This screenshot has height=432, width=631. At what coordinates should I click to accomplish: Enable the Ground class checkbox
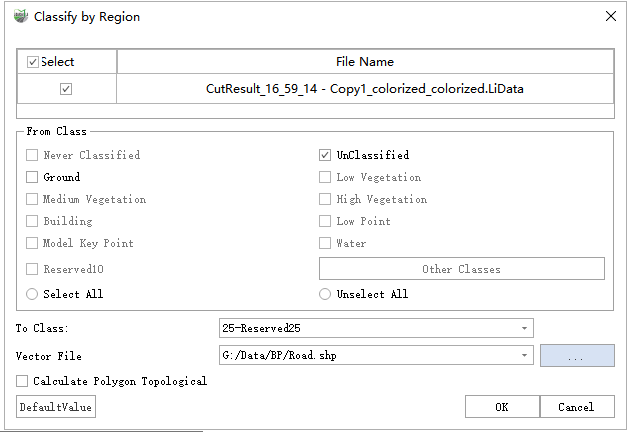[x=33, y=177]
